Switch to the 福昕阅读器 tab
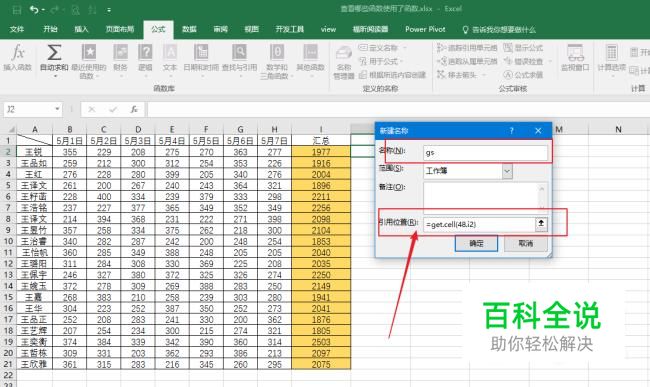The height and width of the screenshot is (387, 650). (370, 29)
